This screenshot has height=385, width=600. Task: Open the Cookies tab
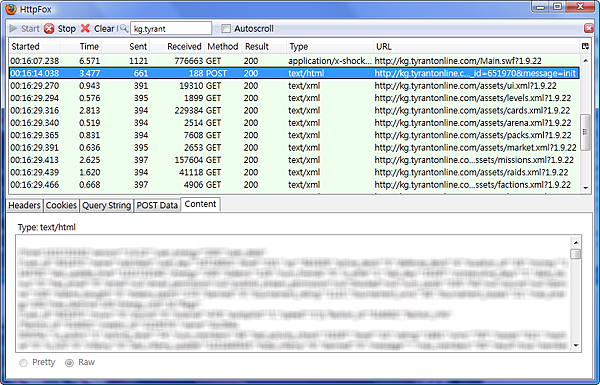tap(61, 206)
